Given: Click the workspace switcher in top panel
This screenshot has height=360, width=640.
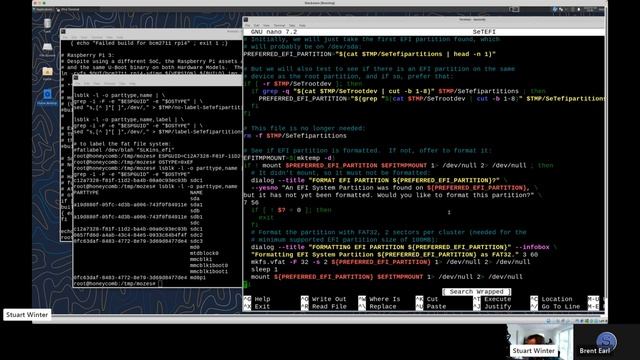Looking at the screenshot, I should 514,9.
